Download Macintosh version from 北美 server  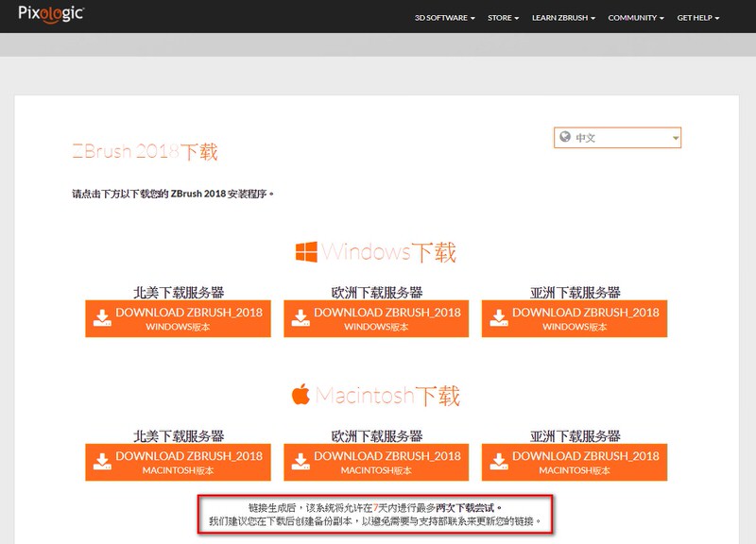pos(178,462)
